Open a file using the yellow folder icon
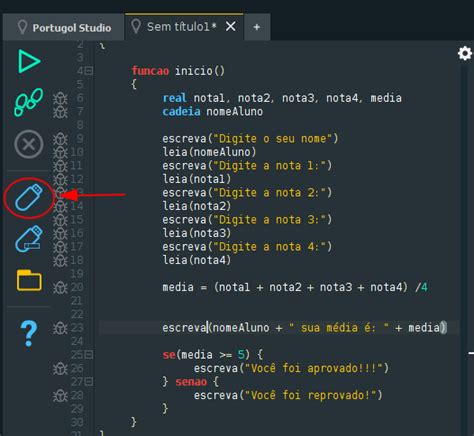 tap(29, 280)
